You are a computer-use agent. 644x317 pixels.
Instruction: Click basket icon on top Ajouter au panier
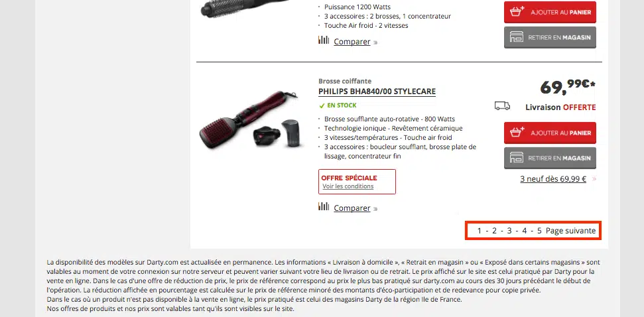(517, 11)
